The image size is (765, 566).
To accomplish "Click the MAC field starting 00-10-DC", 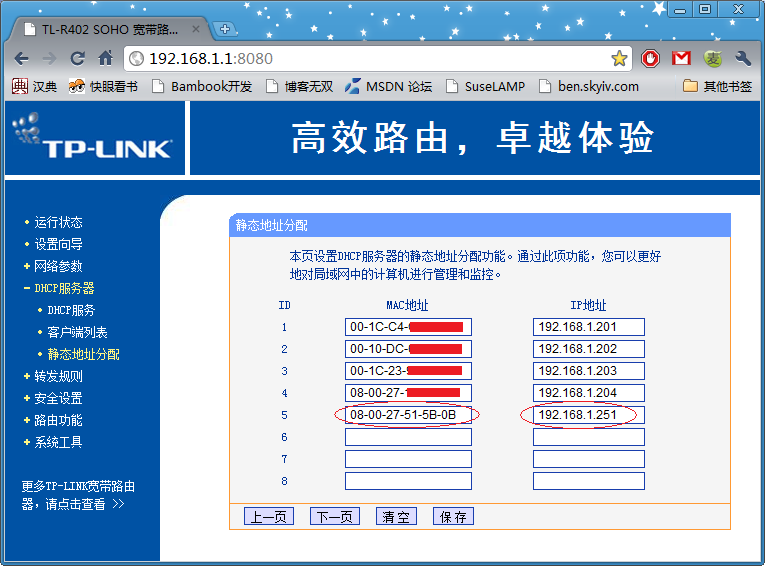I will click(x=408, y=349).
